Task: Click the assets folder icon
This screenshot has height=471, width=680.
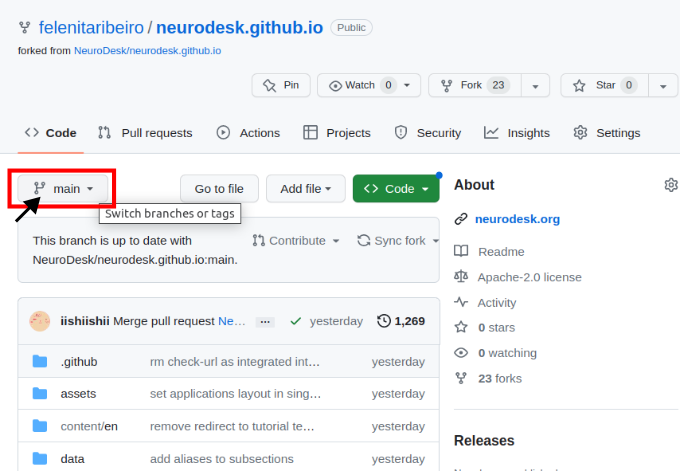Action: point(40,394)
